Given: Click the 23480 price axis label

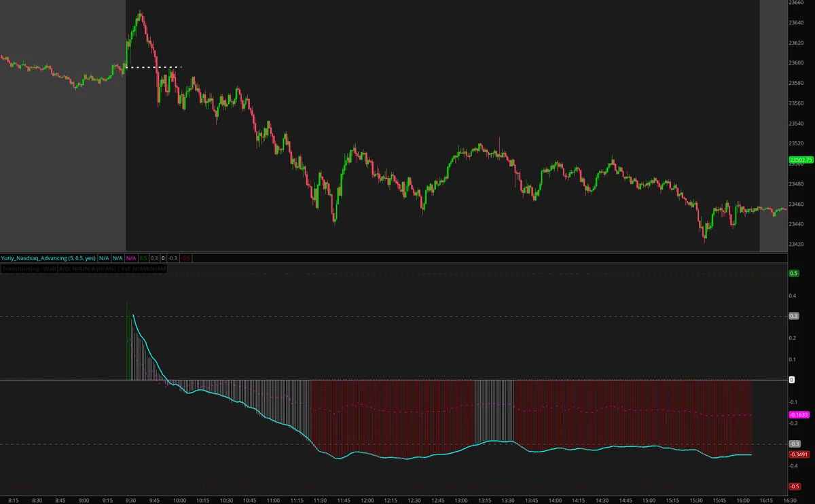Looking at the screenshot, I should tap(797, 183).
